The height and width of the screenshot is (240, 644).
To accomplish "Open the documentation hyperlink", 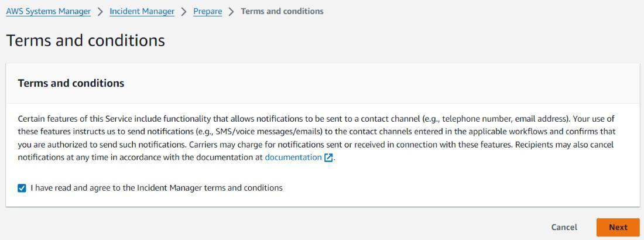I will (x=293, y=157).
